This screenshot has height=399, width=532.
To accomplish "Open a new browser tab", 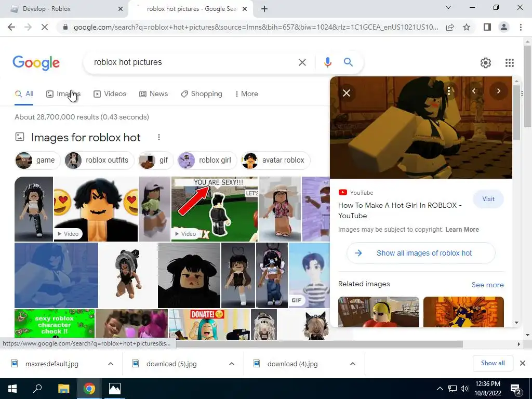I will pos(264,9).
